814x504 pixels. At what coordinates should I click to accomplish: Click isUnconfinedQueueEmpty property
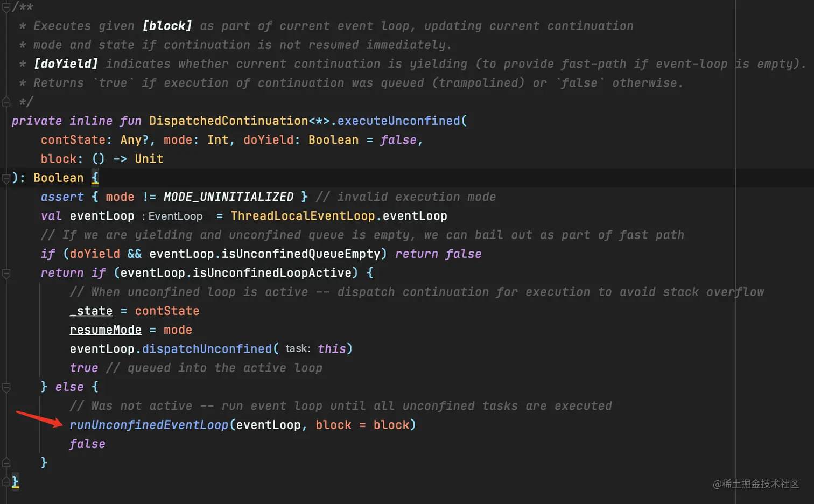(x=300, y=254)
